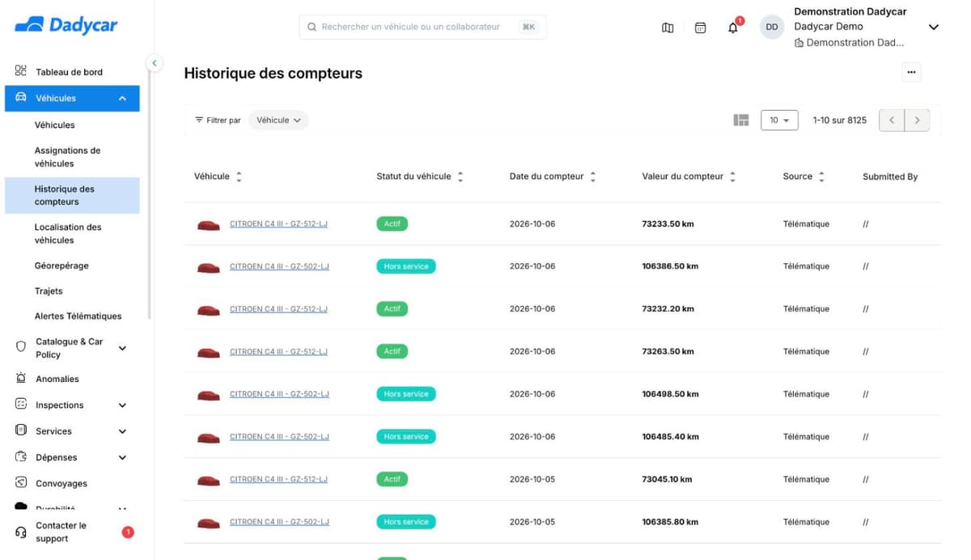Click the 73045.10 km counter value
Image resolution: width=971 pixels, height=560 pixels.
(667, 479)
